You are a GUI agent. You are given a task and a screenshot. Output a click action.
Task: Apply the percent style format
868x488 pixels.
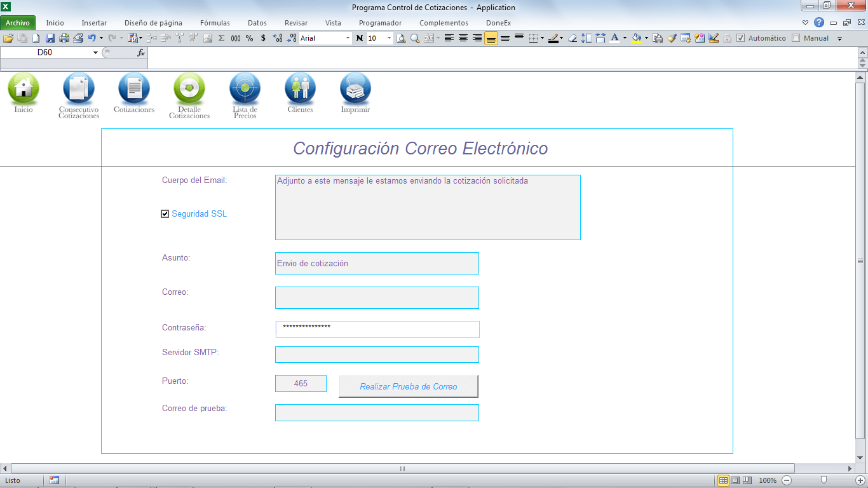[250, 38]
